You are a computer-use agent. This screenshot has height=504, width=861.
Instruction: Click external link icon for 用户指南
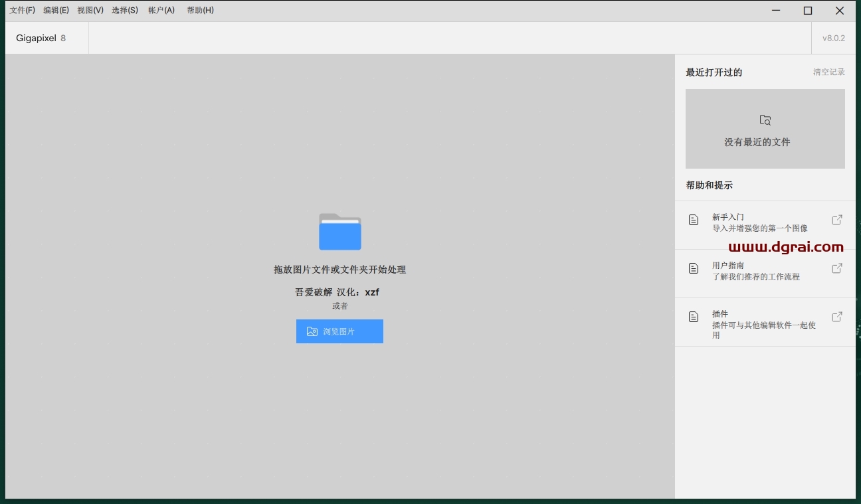pyautogui.click(x=837, y=268)
